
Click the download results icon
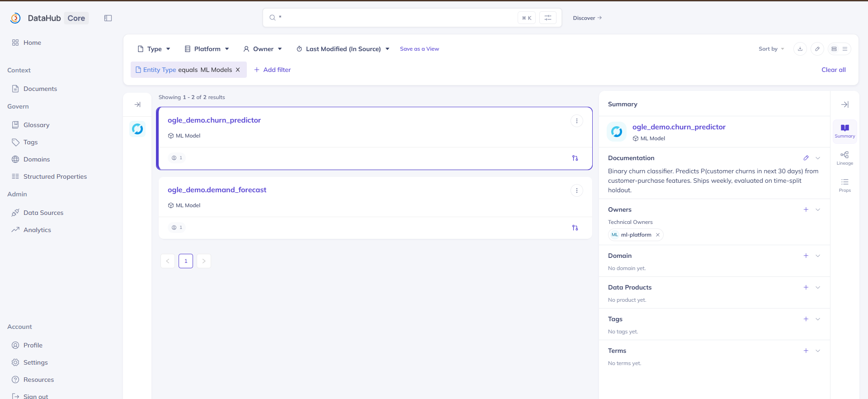[x=800, y=49]
